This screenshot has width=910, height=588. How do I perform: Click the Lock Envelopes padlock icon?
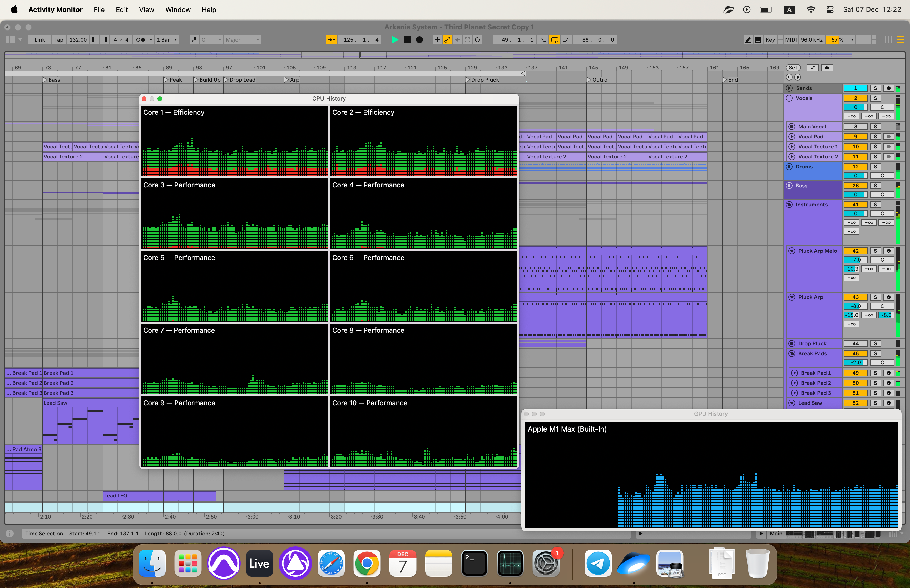827,68
